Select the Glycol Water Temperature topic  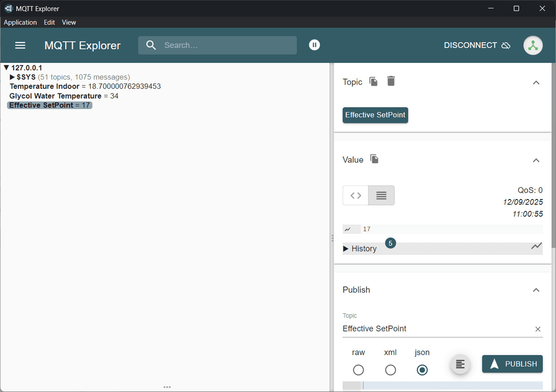click(x=64, y=96)
